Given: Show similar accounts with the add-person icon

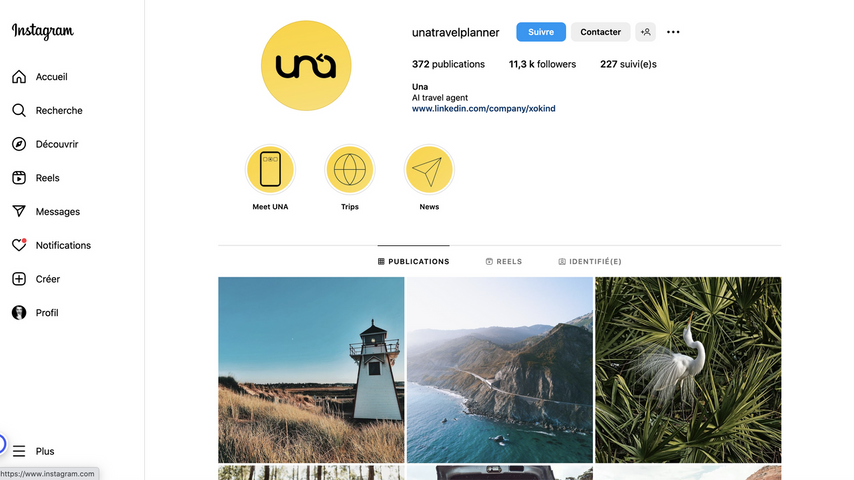Looking at the screenshot, I should coord(645,32).
